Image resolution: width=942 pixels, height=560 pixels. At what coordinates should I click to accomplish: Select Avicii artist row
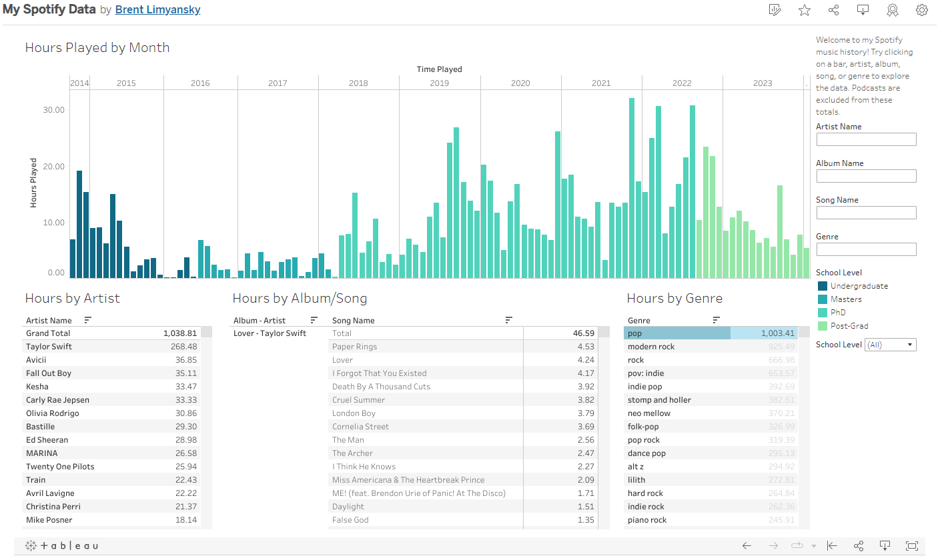pos(111,360)
